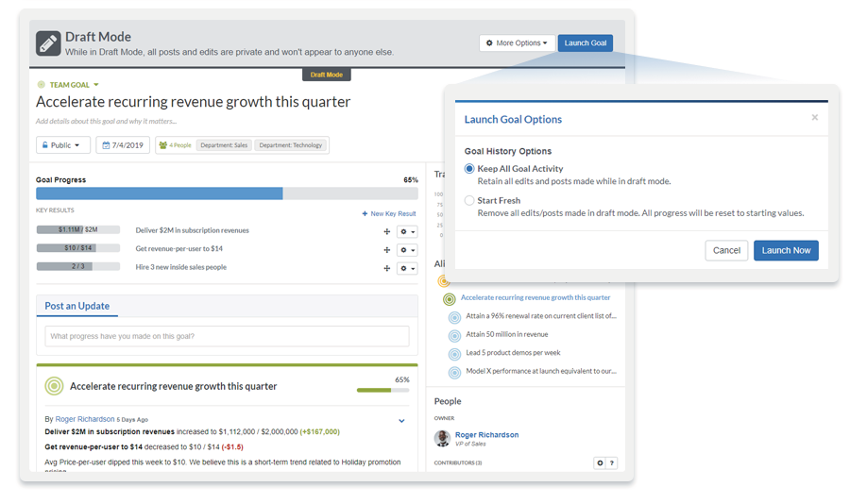Open the Public visibility dropdown
Viewport: 850px width, 504px height.
[63, 145]
